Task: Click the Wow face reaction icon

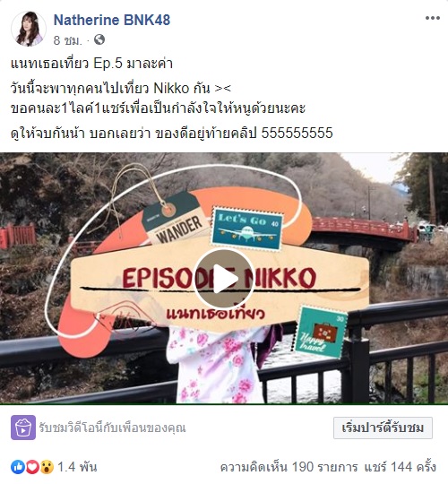Action: tap(47, 467)
